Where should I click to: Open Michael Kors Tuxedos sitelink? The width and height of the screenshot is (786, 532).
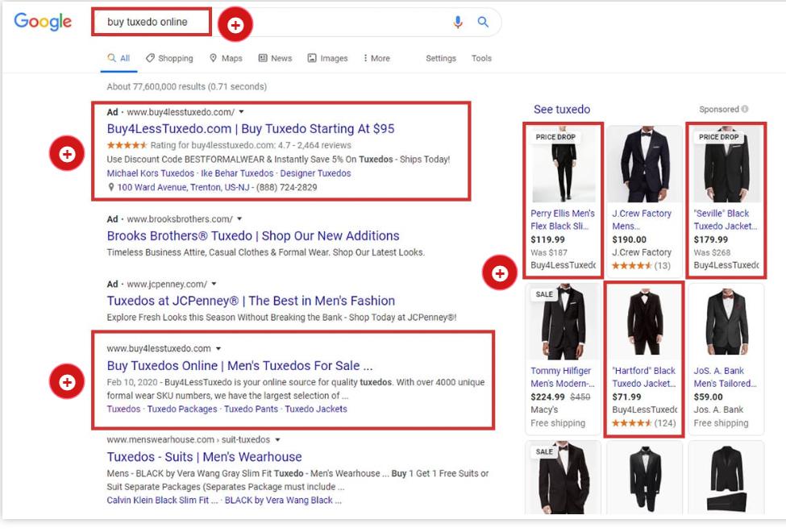point(151,173)
